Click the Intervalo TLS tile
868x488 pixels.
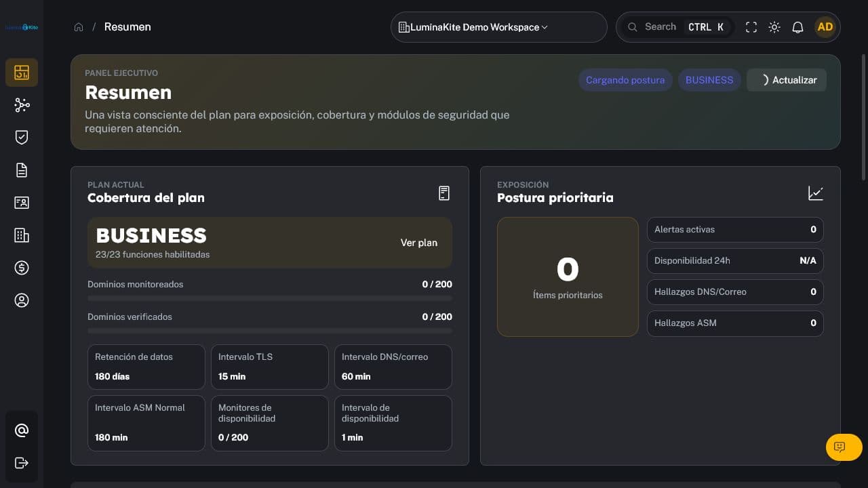[x=270, y=367]
